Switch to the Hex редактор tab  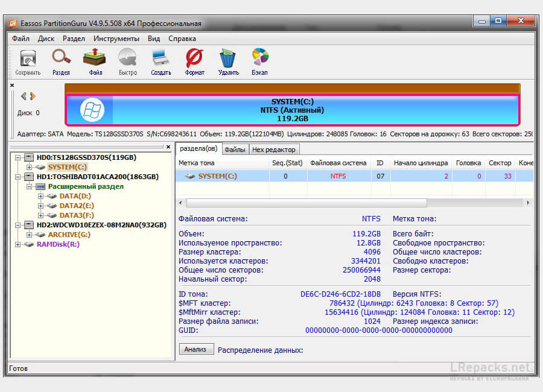274,149
